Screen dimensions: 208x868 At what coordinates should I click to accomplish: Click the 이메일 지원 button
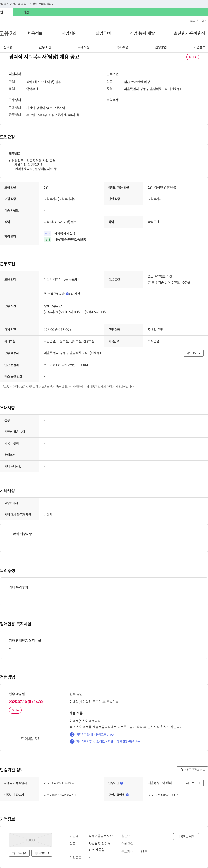pos(30,739)
